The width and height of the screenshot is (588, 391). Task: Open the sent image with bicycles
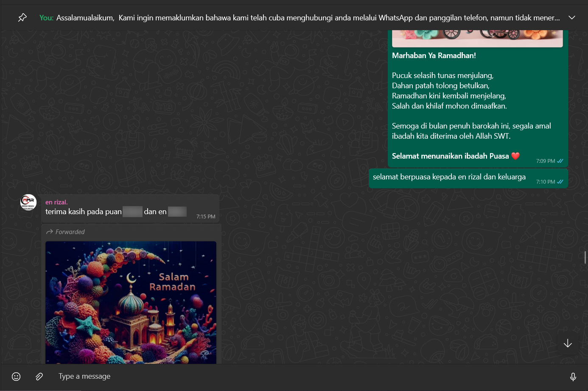click(x=477, y=38)
